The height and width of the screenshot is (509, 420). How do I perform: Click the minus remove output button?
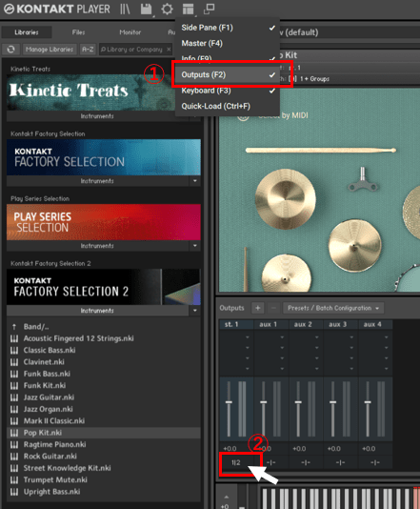(x=273, y=308)
